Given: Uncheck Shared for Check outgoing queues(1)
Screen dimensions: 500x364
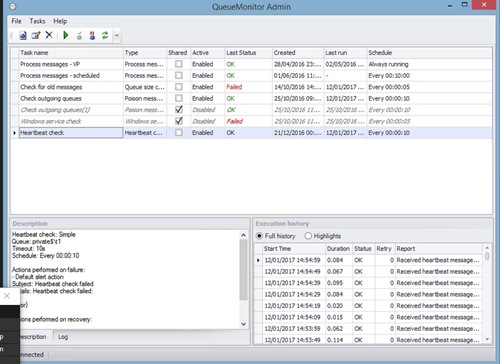Looking at the screenshot, I should point(179,109).
